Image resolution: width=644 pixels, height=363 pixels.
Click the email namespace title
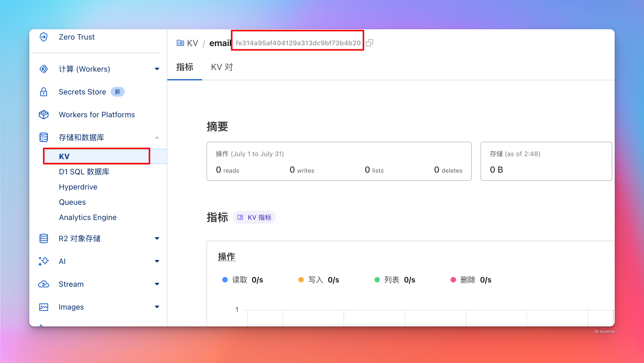(x=220, y=43)
